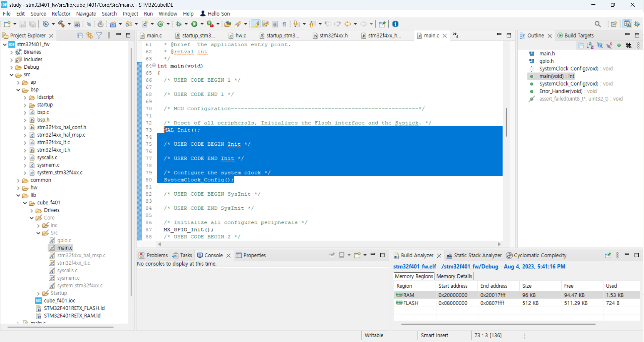Click the Search magnifier icon at top right
The width and height of the screenshot is (644, 342).
click(x=598, y=24)
